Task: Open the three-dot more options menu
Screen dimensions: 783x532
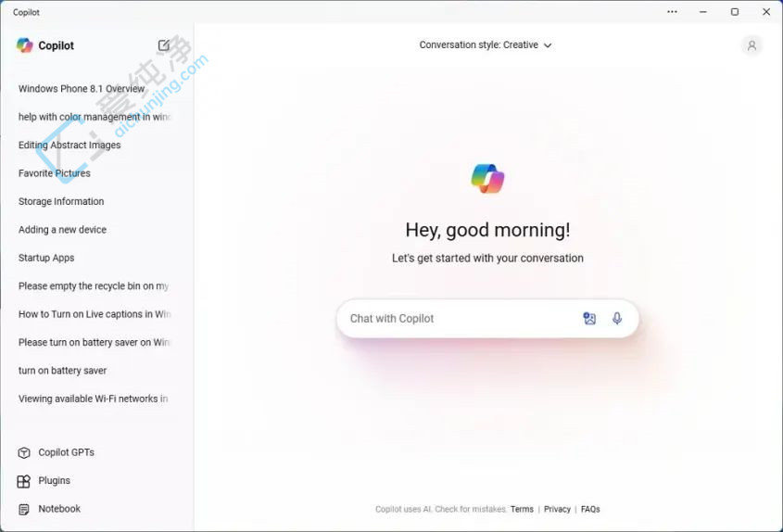Action: coord(672,11)
